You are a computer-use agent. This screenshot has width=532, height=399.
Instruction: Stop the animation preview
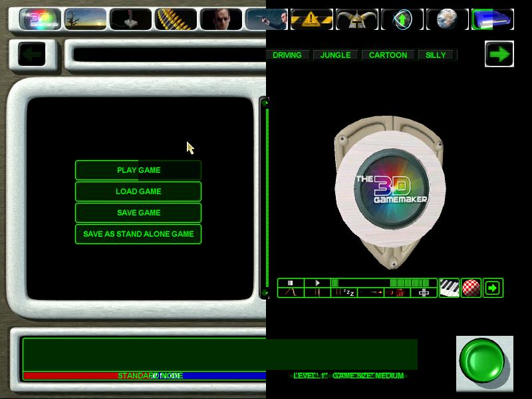click(x=291, y=283)
